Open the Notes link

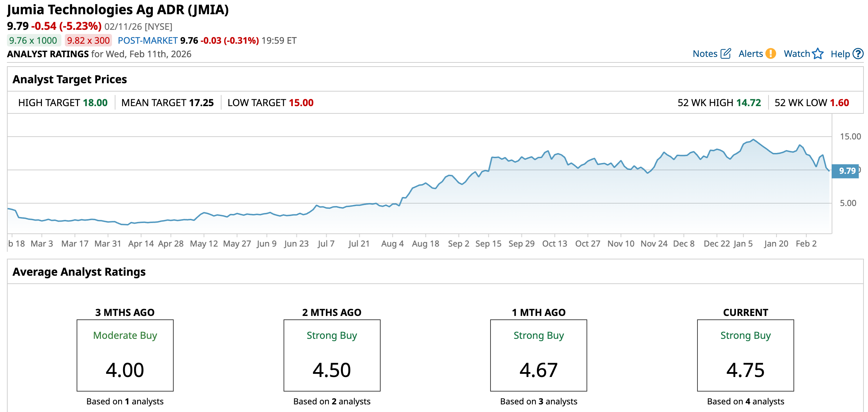(x=705, y=54)
